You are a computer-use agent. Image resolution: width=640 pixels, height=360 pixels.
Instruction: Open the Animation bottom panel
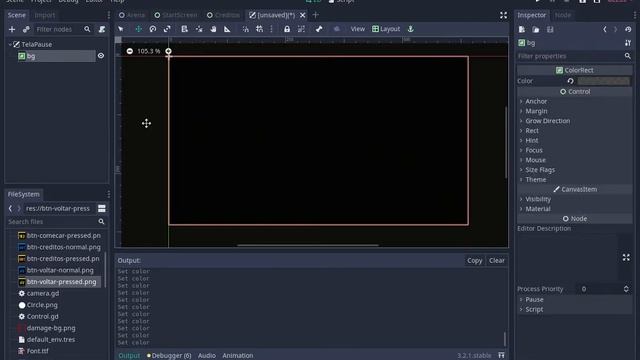tap(238, 356)
